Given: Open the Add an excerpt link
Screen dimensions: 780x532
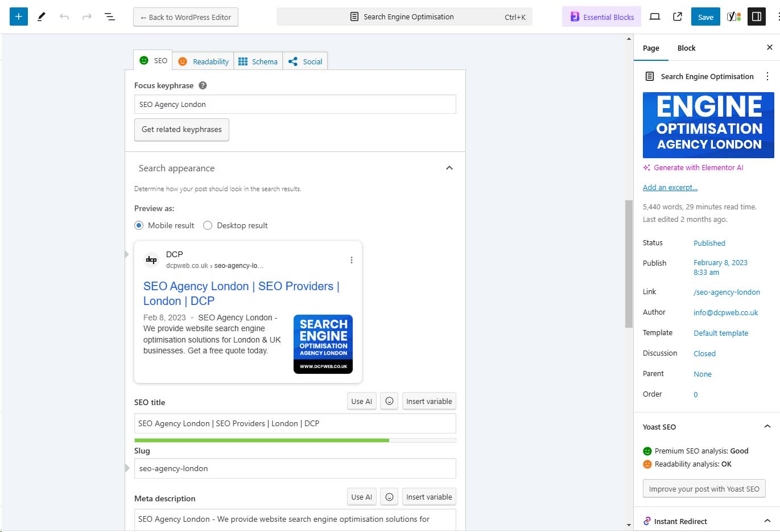Looking at the screenshot, I should 670,187.
